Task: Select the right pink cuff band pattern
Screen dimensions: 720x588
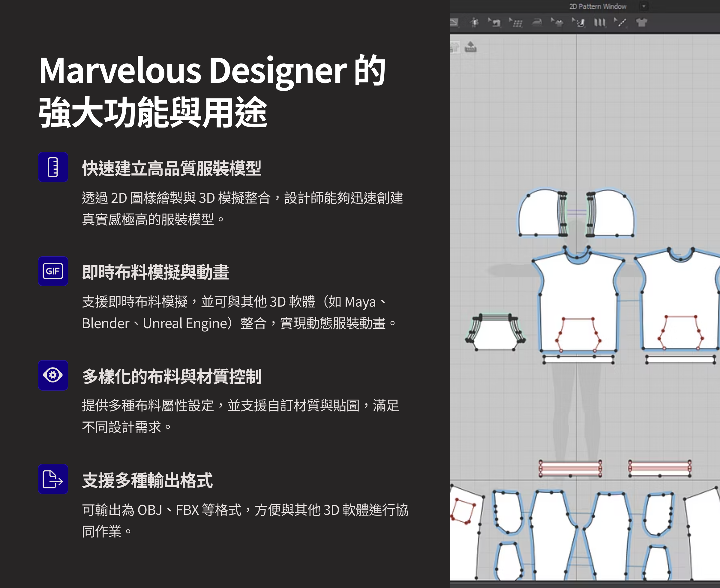Action: [660, 468]
